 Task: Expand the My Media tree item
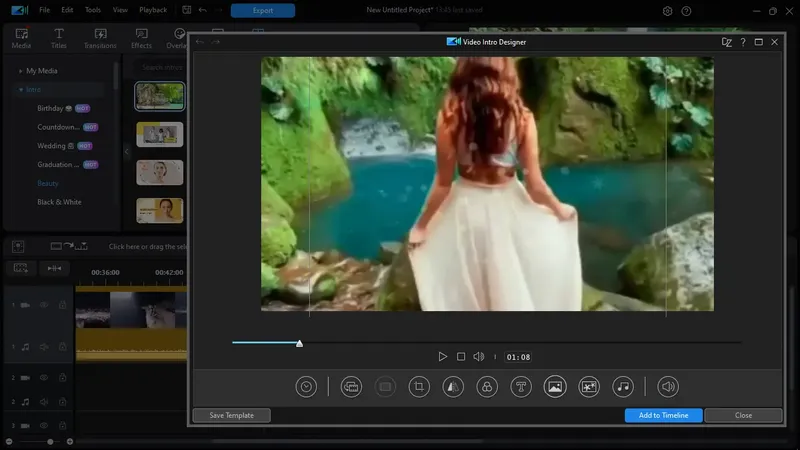click(x=21, y=71)
